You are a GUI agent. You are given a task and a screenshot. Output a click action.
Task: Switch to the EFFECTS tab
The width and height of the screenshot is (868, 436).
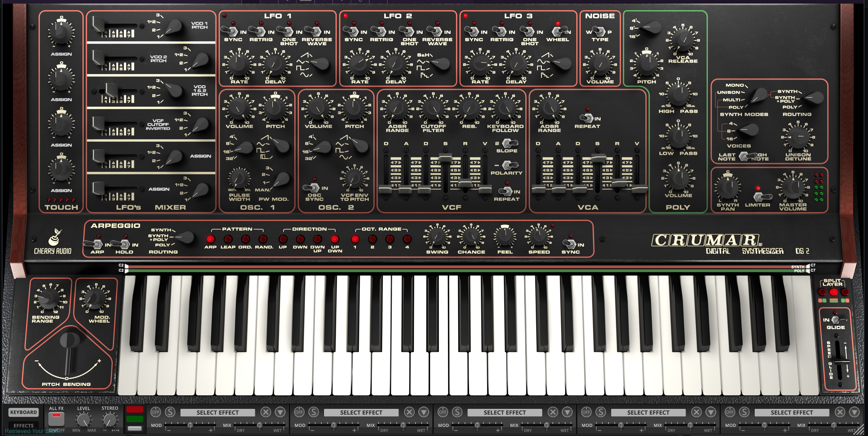23,425
